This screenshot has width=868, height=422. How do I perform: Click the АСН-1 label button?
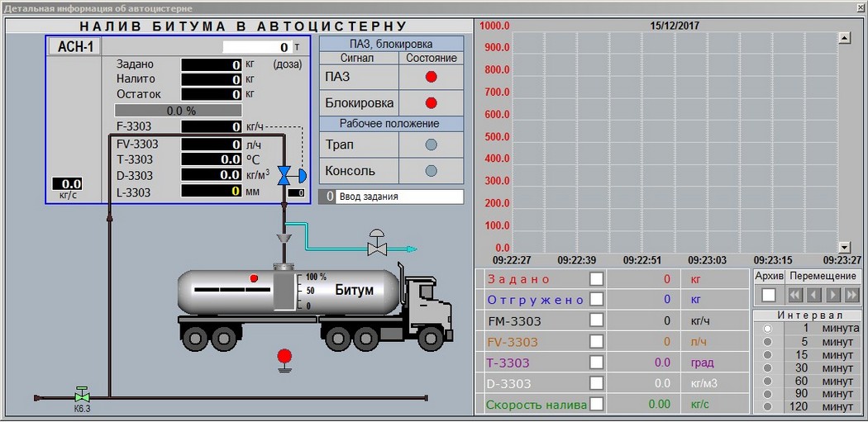(x=75, y=46)
